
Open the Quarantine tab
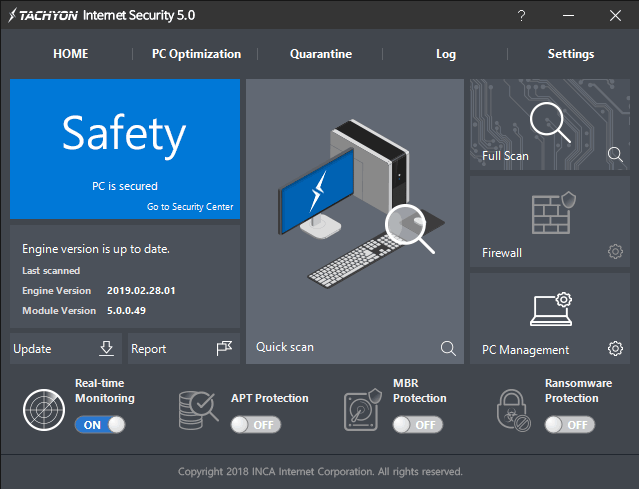coord(321,54)
